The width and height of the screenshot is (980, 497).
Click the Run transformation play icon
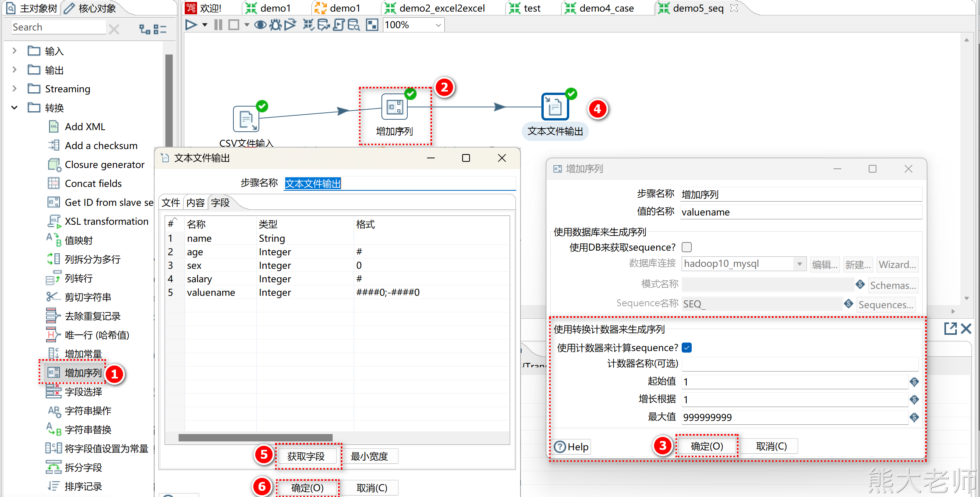pyautogui.click(x=191, y=25)
